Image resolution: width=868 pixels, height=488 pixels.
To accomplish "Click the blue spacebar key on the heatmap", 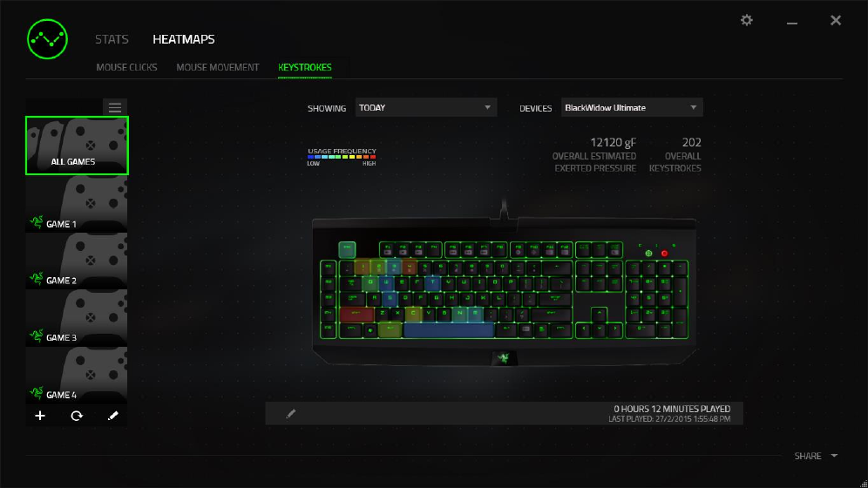I will click(x=449, y=330).
